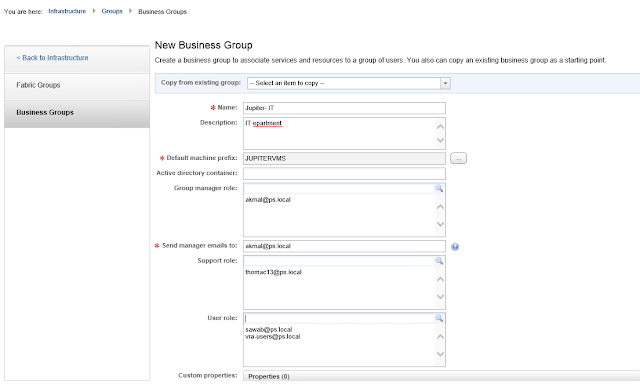Click the Description field scroll down arrow

[x=440, y=140]
